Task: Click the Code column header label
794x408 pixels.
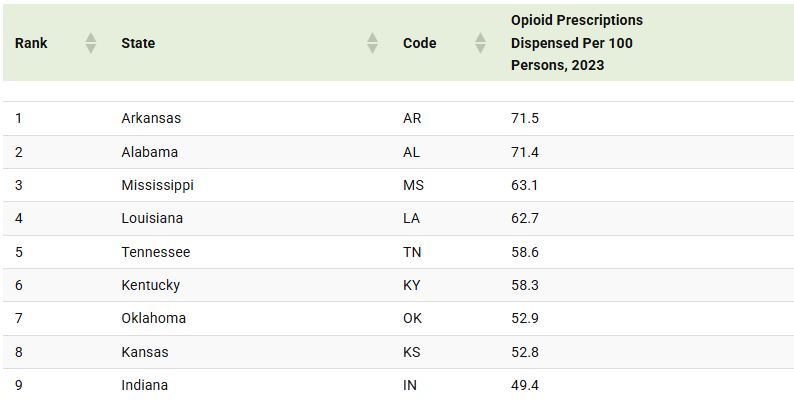Action: 419,43
